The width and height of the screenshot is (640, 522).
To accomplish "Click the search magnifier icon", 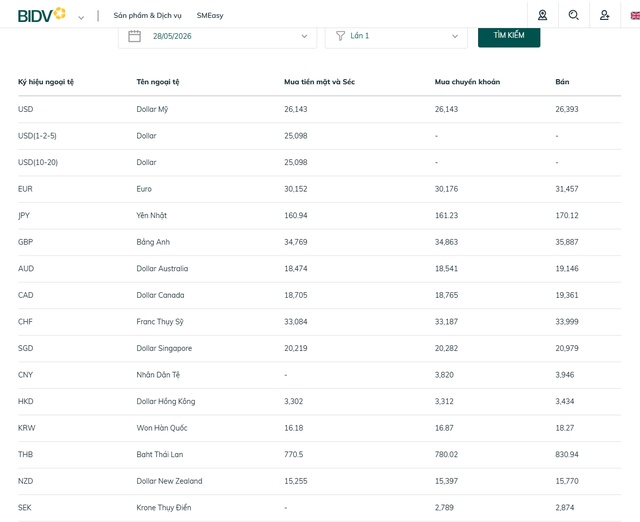I will point(573,15).
